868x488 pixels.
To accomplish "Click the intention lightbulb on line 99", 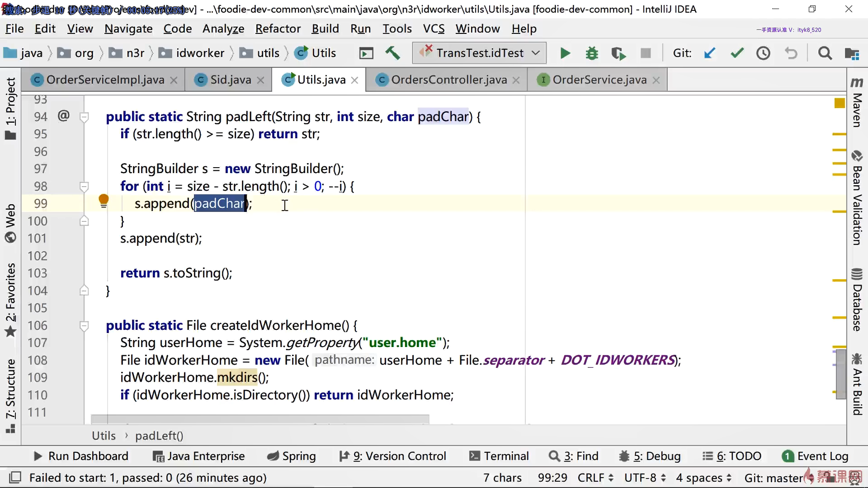I will click(104, 201).
